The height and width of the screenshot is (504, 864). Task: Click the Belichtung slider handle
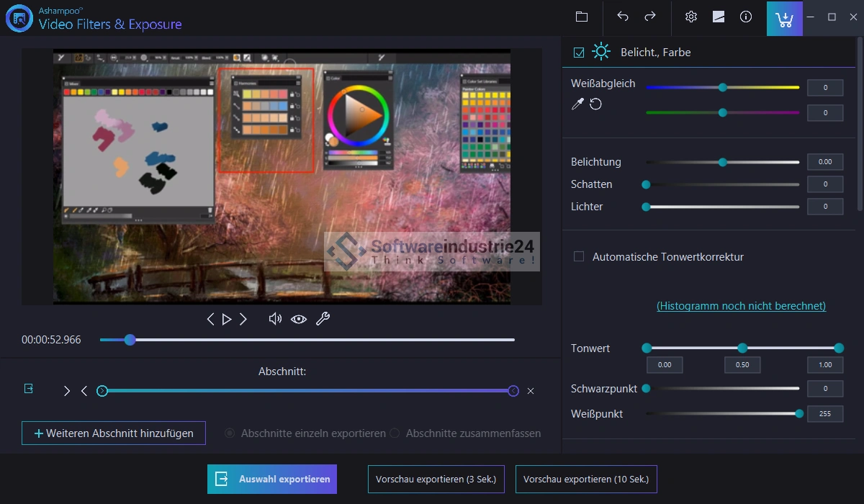[x=722, y=162]
